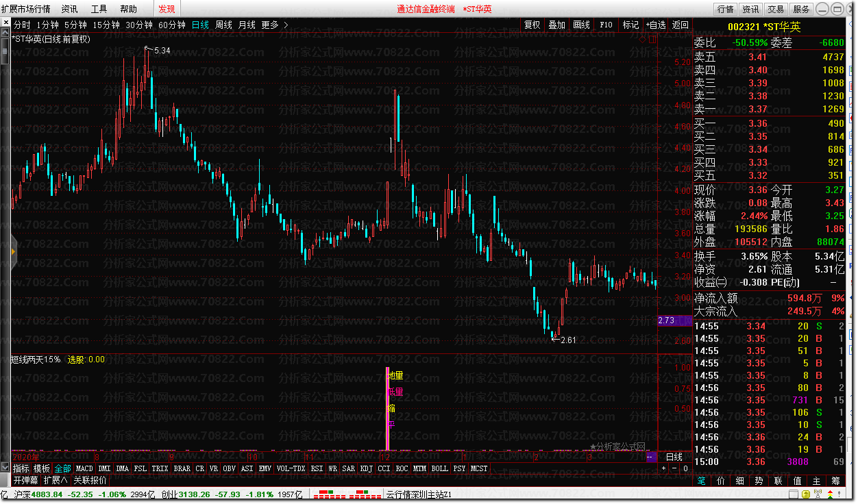Expand the 更多 periods dropdown
The width and height of the screenshot is (858, 504).
click(x=275, y=25)
